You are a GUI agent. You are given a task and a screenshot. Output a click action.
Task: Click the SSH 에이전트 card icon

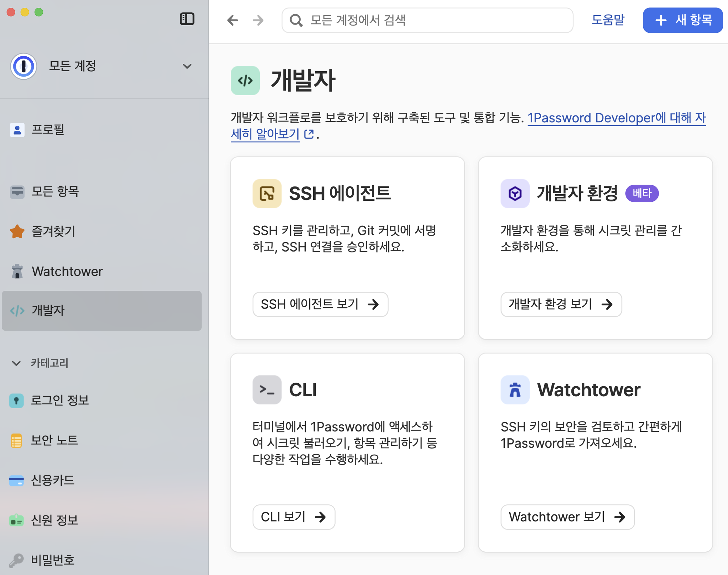point(267,194)
